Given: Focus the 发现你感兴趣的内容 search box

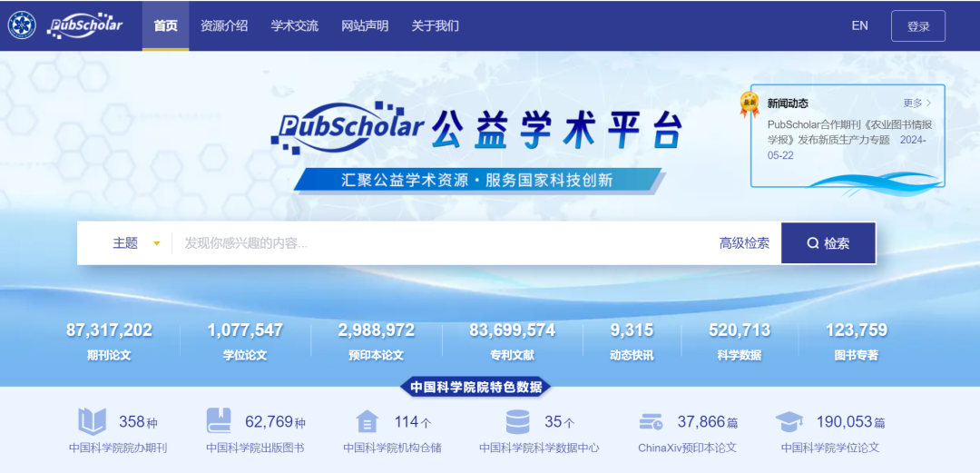Looking at the screenshot, I should [x=444, y=243].
